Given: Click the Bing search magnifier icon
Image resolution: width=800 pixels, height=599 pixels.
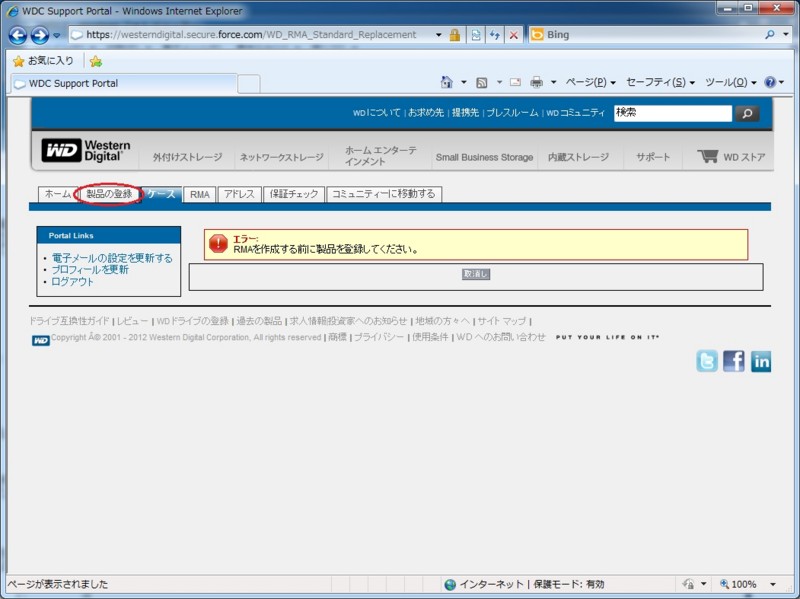Looking at the screenshot, I should [x=770, y=34].
